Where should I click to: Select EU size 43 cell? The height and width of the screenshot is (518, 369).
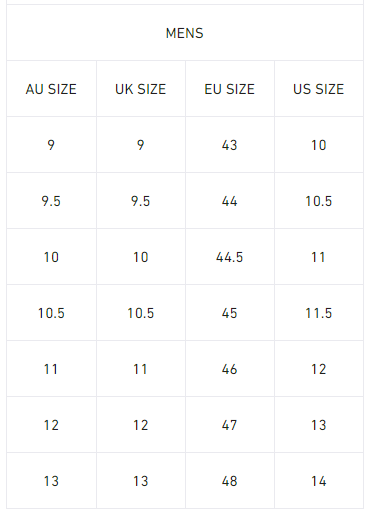(229, 145)
